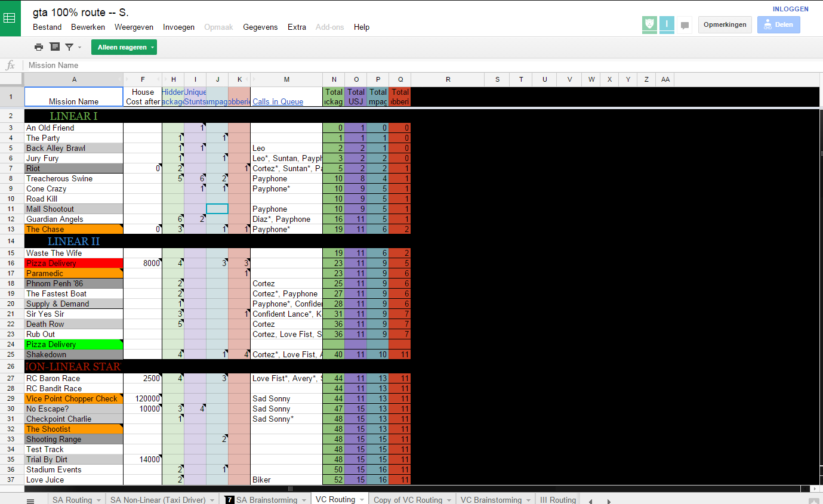The width and height of the screenshot is (823, 504).
Task: Open the 'Alleen reageren' mode dropdown
Action: [x=124, y=47]
